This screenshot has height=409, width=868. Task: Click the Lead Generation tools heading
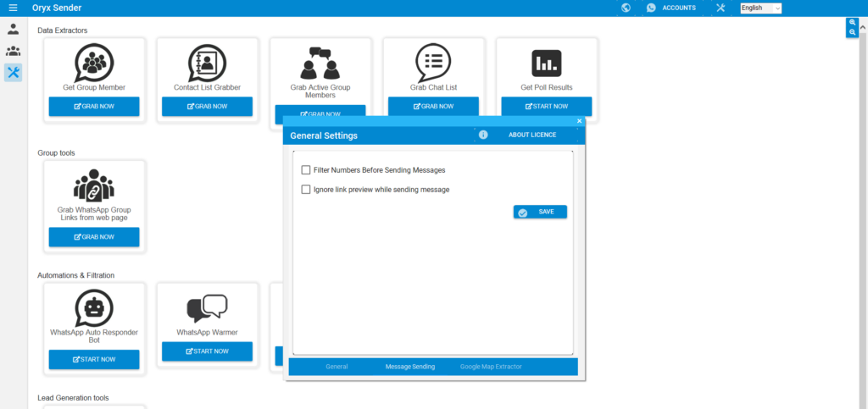(73, 397)
